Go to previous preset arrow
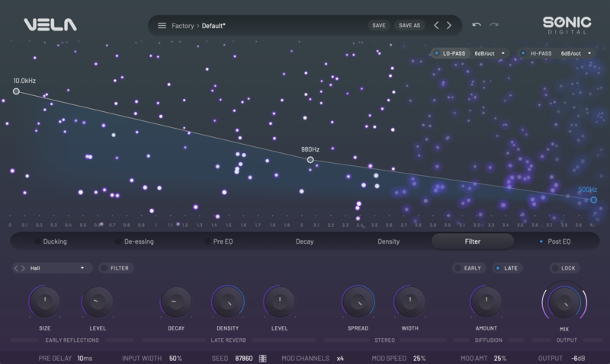Screen dimensions: 610x364 point(436,25)
